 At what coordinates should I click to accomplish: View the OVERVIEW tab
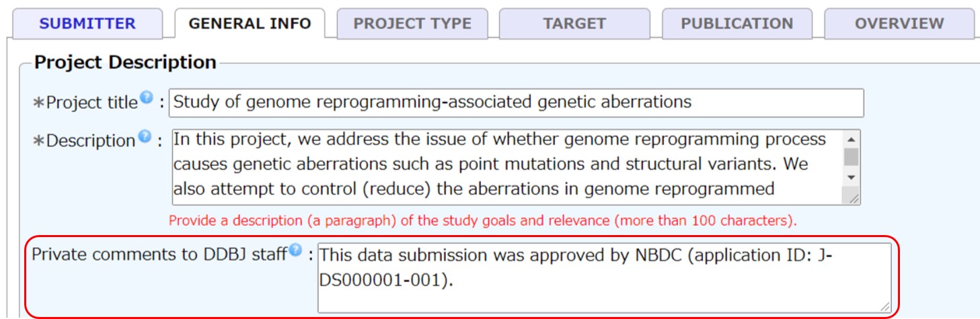point(899,24)
